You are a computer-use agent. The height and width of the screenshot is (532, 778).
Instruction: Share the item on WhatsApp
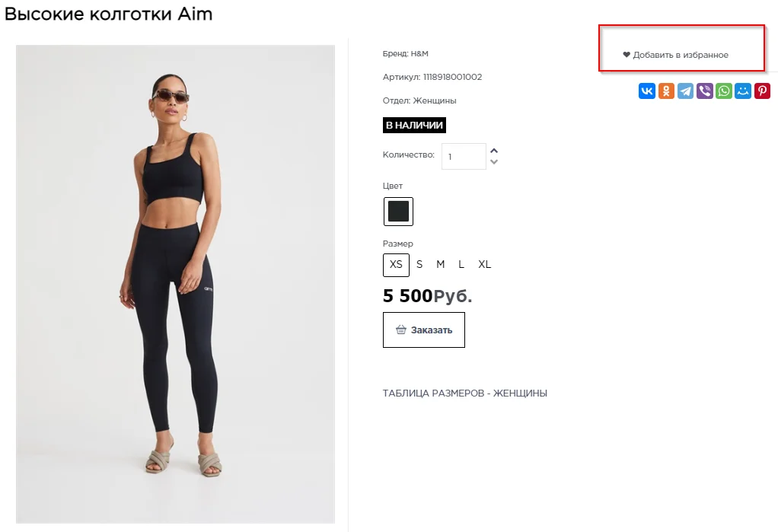tap(724, 91)
